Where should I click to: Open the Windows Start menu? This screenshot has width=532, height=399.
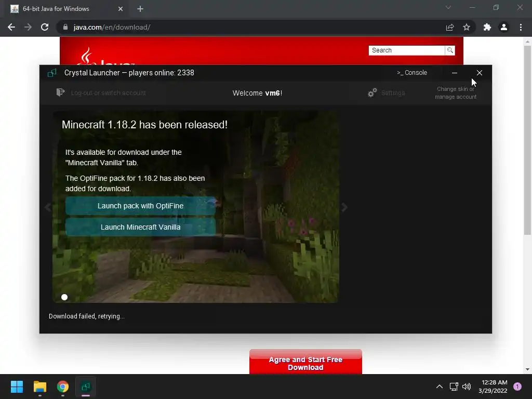tap(17, 387)
